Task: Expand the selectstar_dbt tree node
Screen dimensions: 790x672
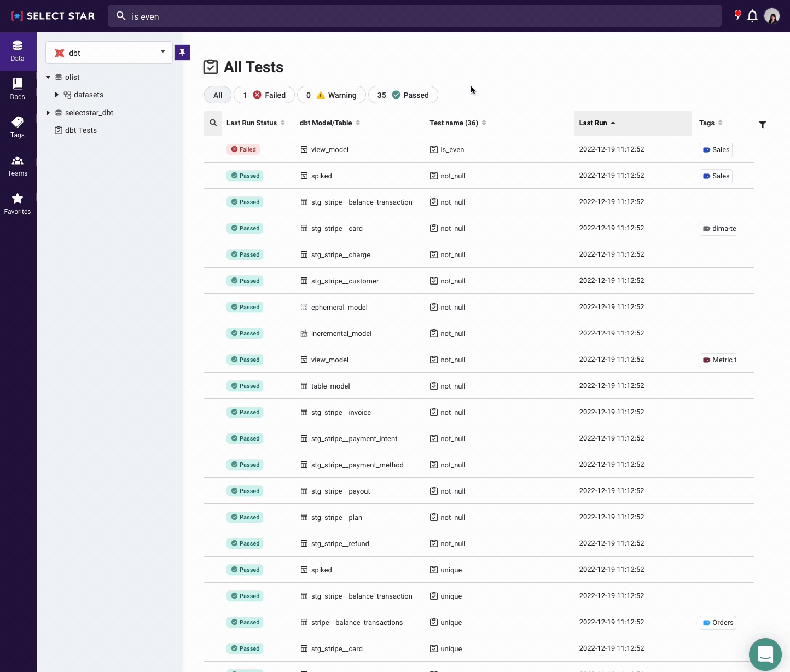Action: pyautogui.click(x=48, y=113)
